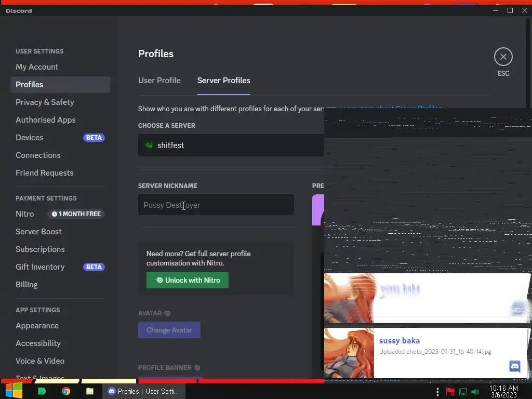Click the Nitro icon beside the AVATAR heading

[x=168, y=313]
